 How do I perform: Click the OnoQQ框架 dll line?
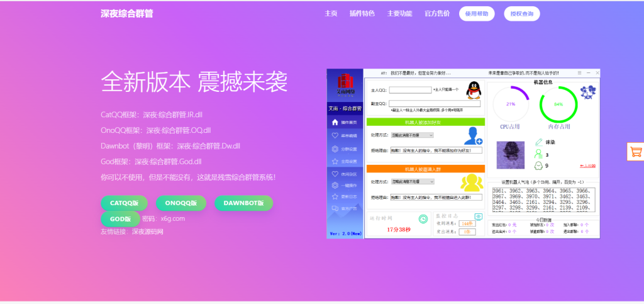click(x=156, y=130)
